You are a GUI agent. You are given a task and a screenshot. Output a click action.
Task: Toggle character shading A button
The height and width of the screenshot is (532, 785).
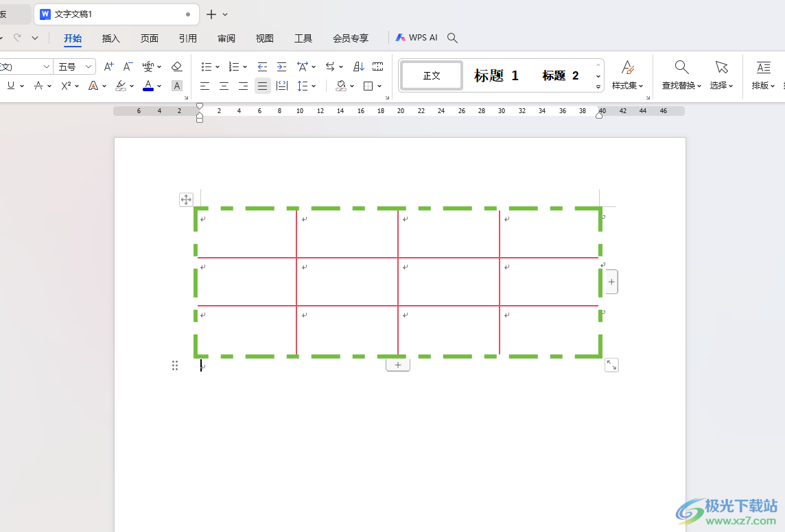(177, 86)
